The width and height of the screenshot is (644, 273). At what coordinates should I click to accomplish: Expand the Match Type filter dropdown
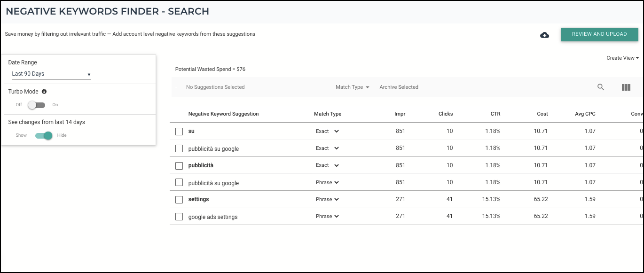point(352,87)
